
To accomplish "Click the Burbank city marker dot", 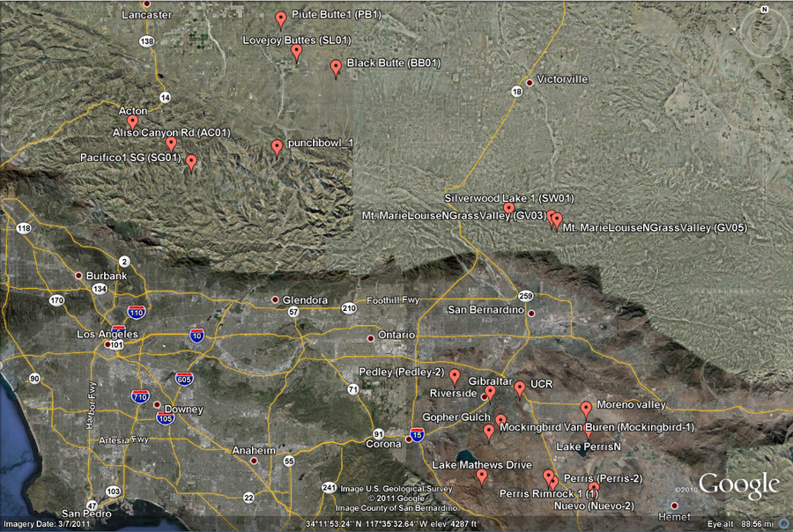I will point(79,276).
